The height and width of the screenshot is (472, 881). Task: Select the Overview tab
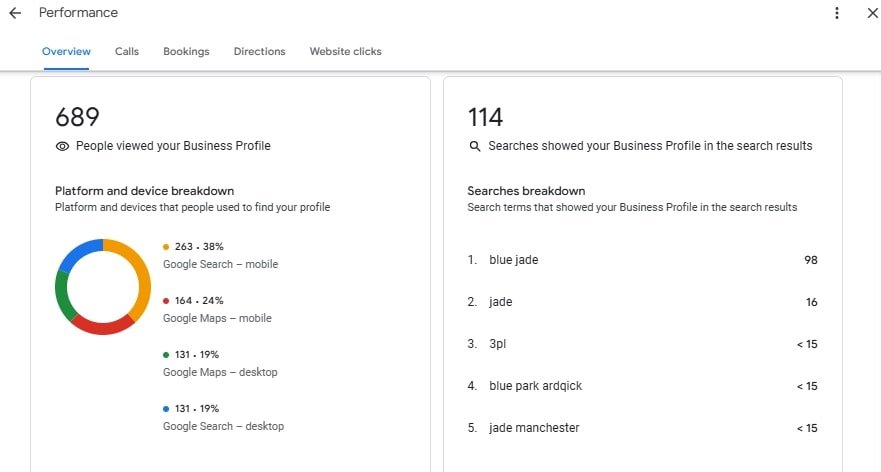tap(66, 51)
